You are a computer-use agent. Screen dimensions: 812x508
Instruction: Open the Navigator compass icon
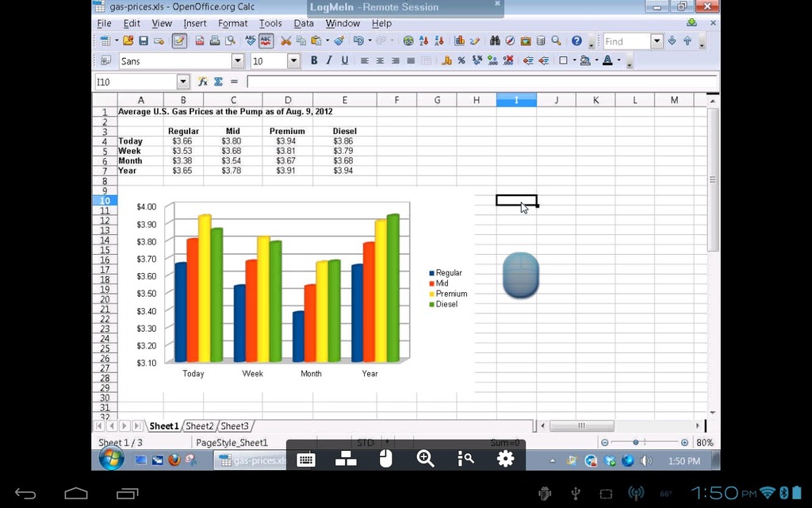510,41
